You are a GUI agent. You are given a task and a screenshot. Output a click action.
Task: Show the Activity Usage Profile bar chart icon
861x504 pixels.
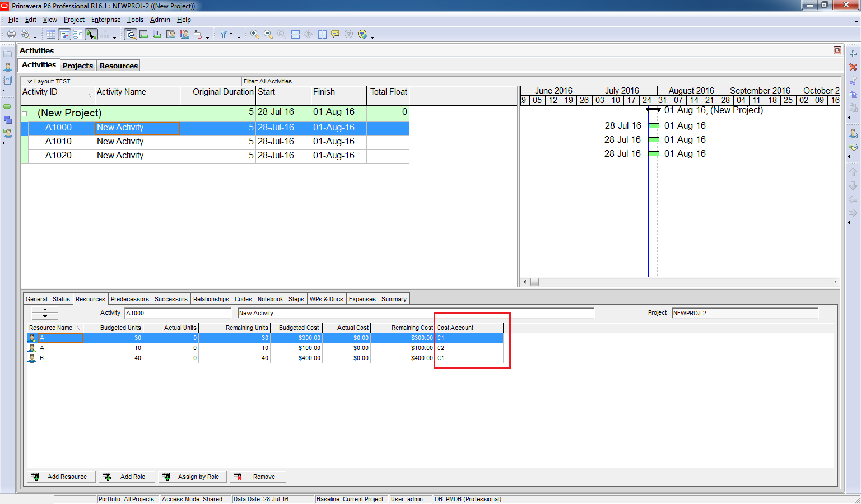pos(157,34)
